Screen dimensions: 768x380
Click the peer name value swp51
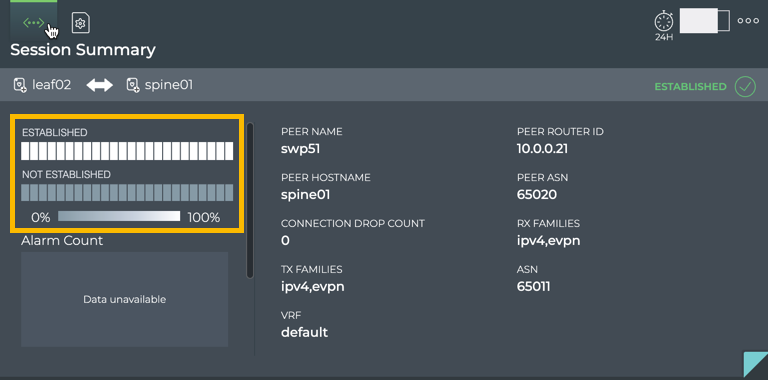(300, 149)
